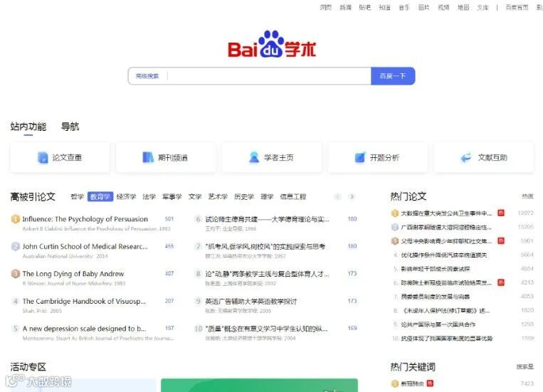Viewport: 543px width, 392px height.
Task: Click red hot tag on 父母冲突影响 paper
Action: pyautogui.click(x=501, y=240)
